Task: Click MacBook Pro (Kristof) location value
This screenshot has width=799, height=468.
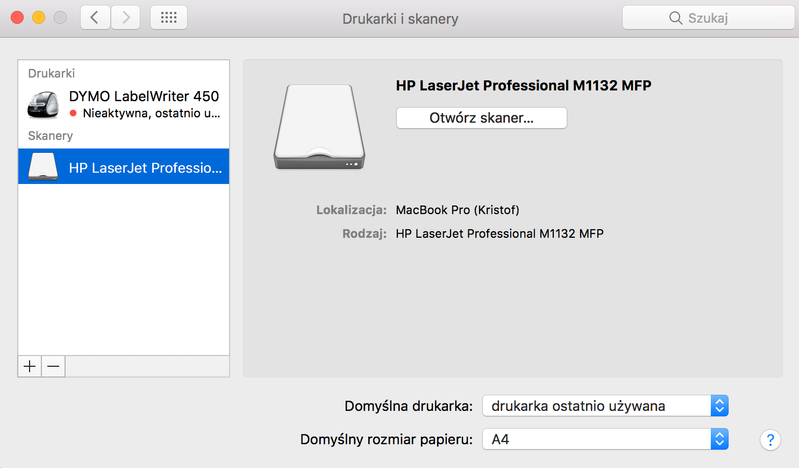Action: tap(458, 210)
